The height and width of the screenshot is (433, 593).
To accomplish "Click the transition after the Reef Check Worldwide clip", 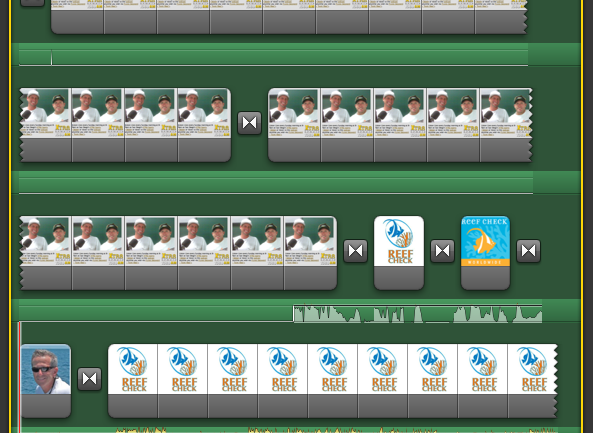I will (528, 251).
